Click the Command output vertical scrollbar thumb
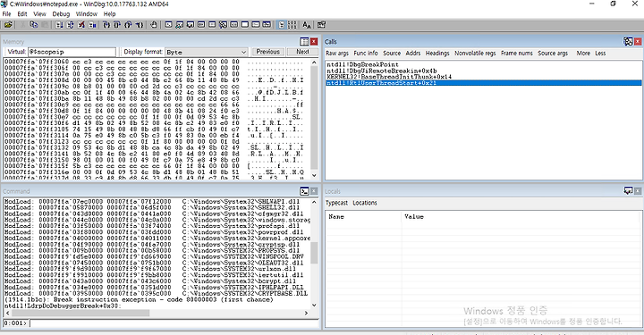This screenshot has width=644, height=335. coord(314,253)
